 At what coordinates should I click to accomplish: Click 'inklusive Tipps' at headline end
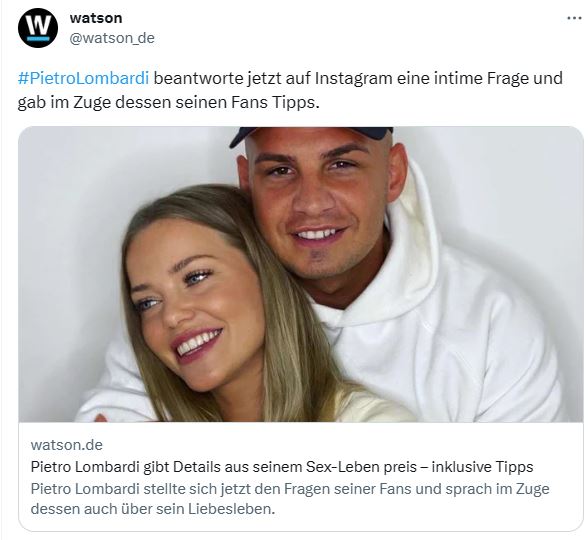tap(482, 467)
